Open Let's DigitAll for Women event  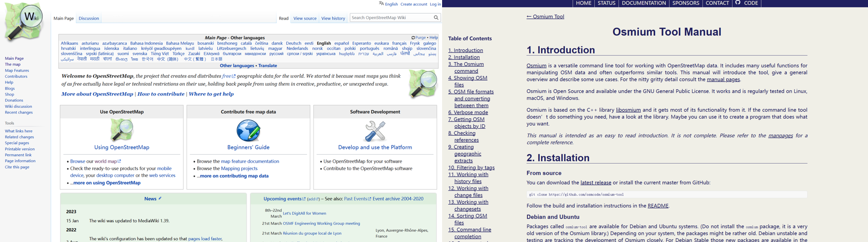pos(304,214)
